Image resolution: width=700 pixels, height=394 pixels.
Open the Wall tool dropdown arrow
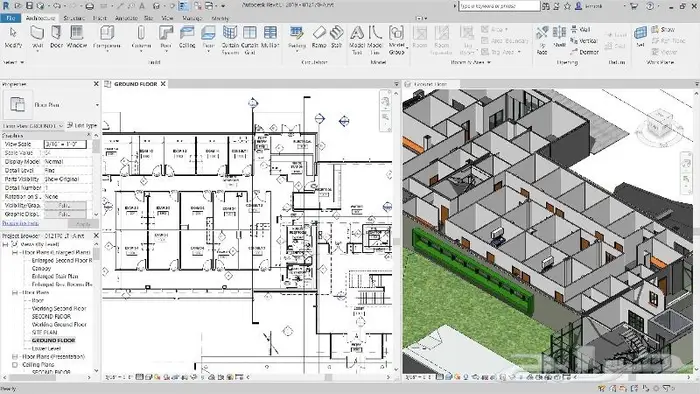(x=37, y=51)
